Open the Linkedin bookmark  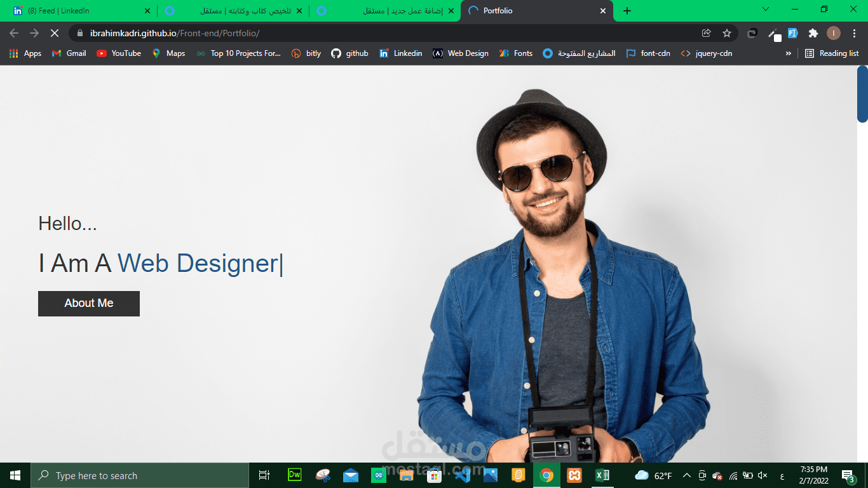tap(400, 53)
